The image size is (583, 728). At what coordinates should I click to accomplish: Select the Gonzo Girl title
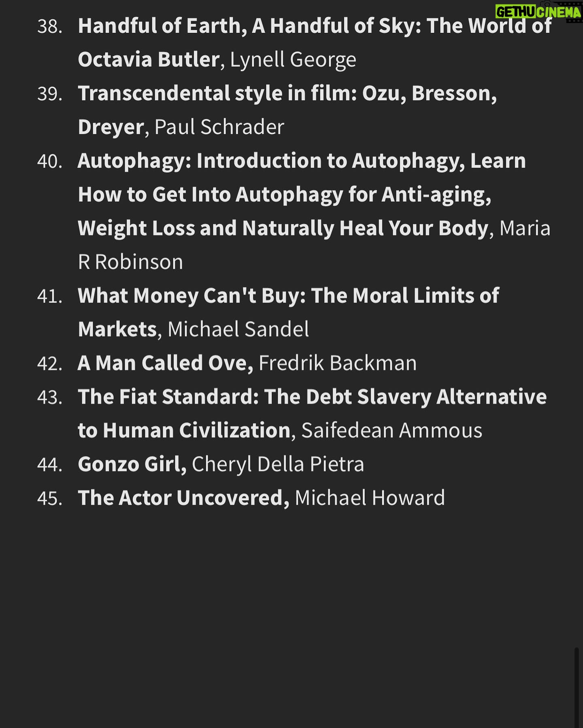[x=132, y=464]
